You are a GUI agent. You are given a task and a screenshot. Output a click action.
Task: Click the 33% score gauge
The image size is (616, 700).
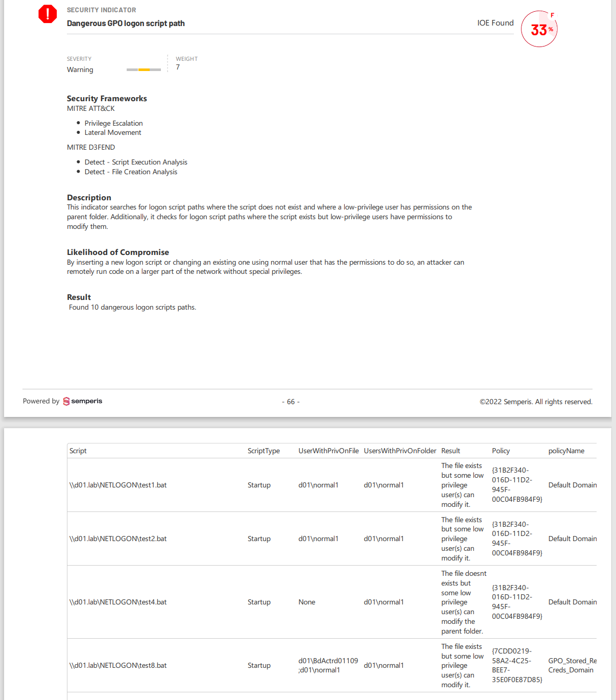click(x=539, y=29)
